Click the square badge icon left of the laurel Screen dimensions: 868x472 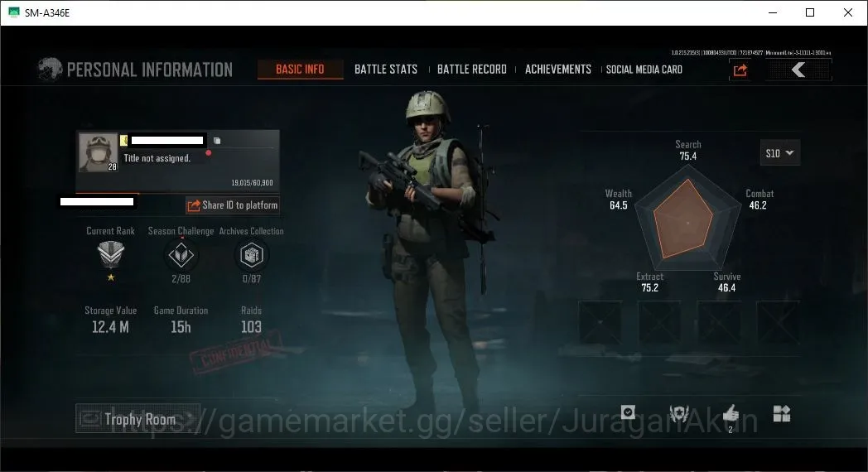click(x=628, y=412)
